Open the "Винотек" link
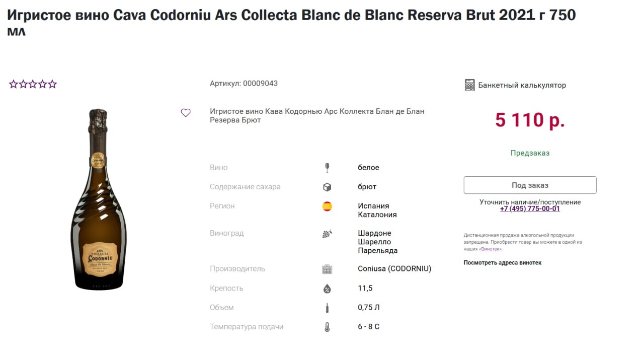 click(490, 249)
